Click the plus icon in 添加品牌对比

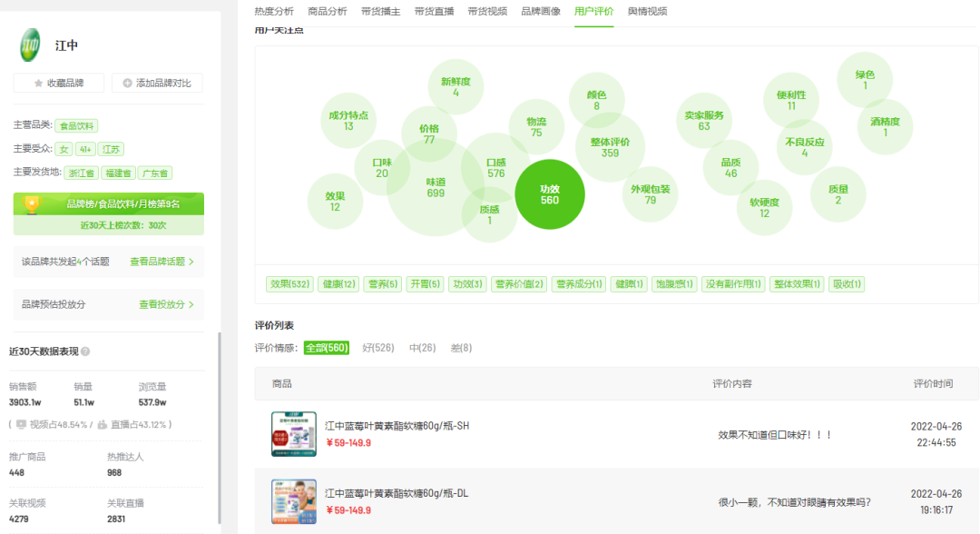(128, 84)
